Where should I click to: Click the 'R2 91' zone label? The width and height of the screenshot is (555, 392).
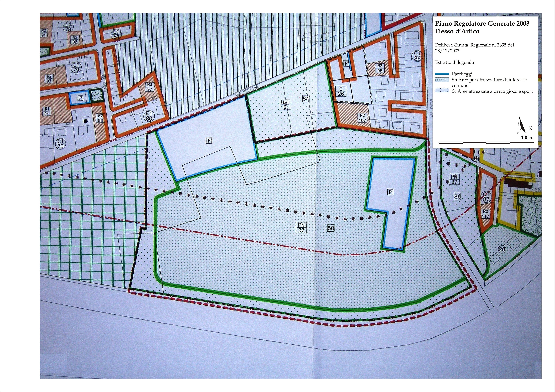(x=44, y=33)
